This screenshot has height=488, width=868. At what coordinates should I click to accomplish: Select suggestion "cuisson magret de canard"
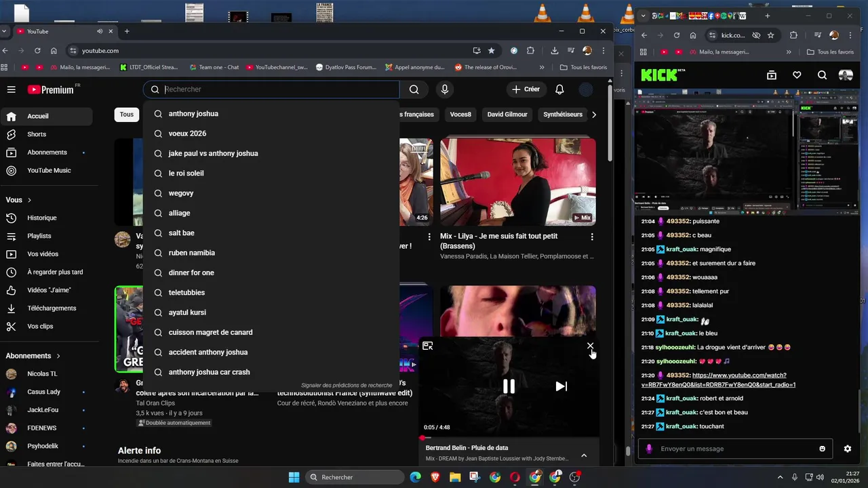coord(271,332)
